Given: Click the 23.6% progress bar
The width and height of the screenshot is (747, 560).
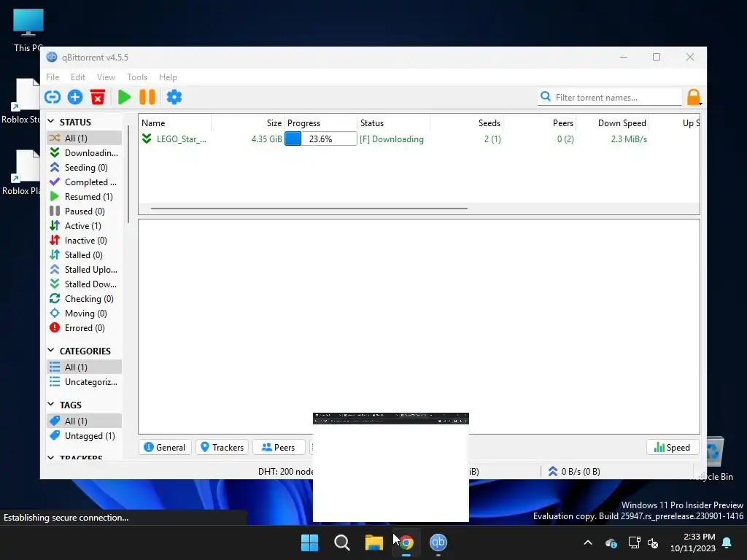Looking at the screenshot, I should (x=321, y=139).
